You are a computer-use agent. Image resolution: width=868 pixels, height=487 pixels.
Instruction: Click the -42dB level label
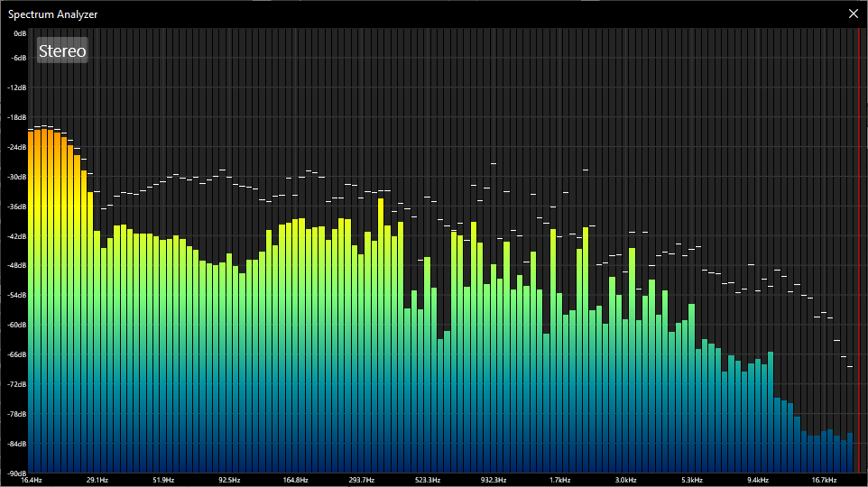(17, 237)
